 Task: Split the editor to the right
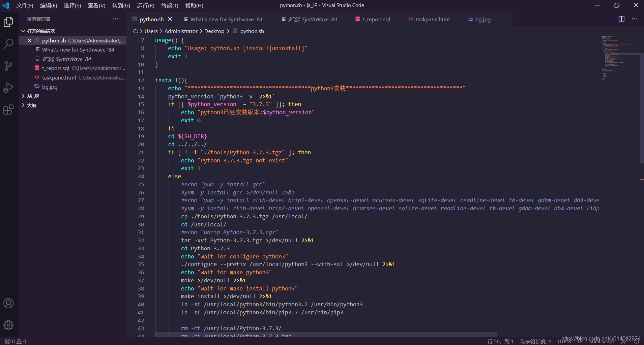click(621, 19)
